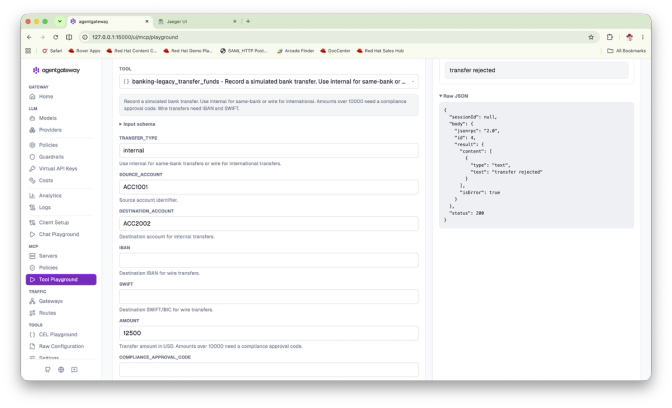Click the MCP Policies icon
This screenshot has width=672, height=408.
tap(32, 268)
